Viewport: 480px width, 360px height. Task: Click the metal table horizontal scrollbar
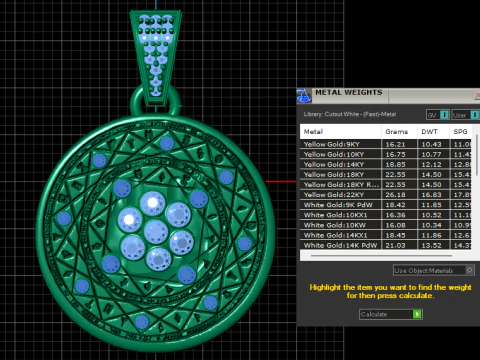click(x=381, y=256)
